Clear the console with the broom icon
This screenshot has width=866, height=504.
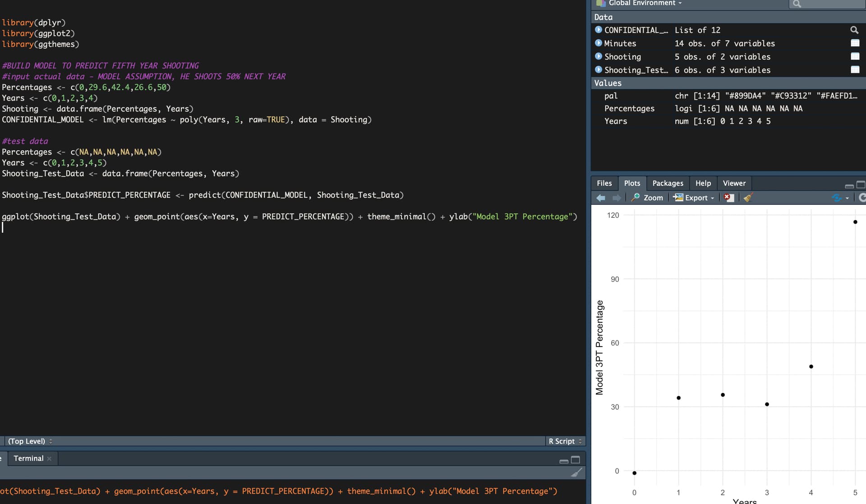click(576, 472)
